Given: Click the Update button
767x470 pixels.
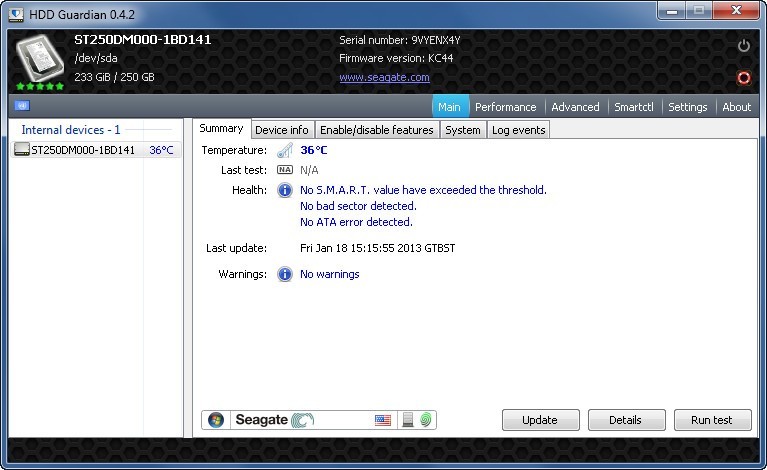Looking at the screenshot, I should (x=541, y=420).
